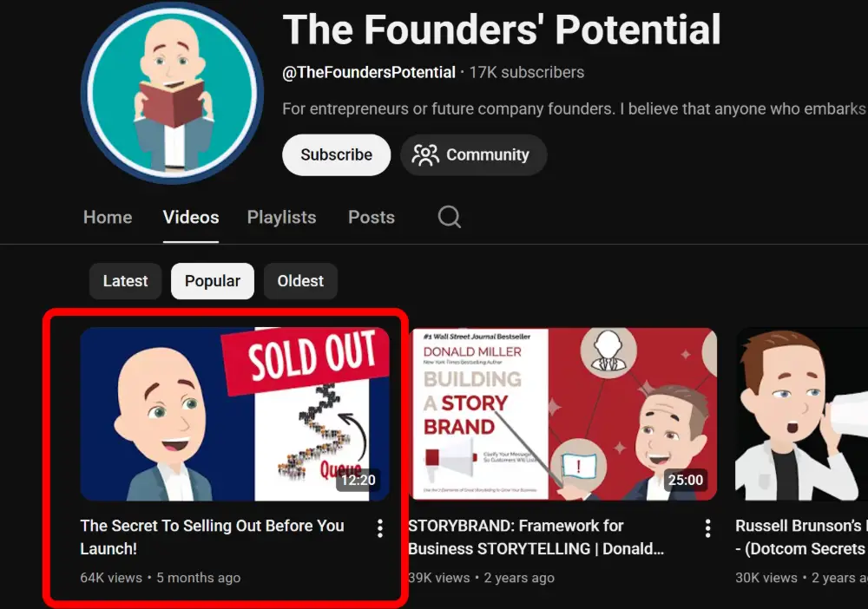Select the Popular sort chip

(x=213, y=281)
